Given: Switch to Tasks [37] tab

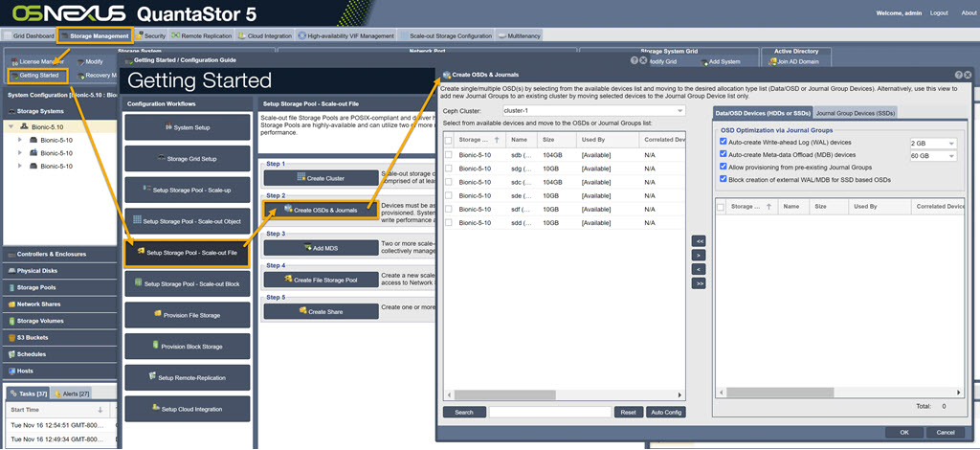Looking at the screenshot, I should (28, 394).
